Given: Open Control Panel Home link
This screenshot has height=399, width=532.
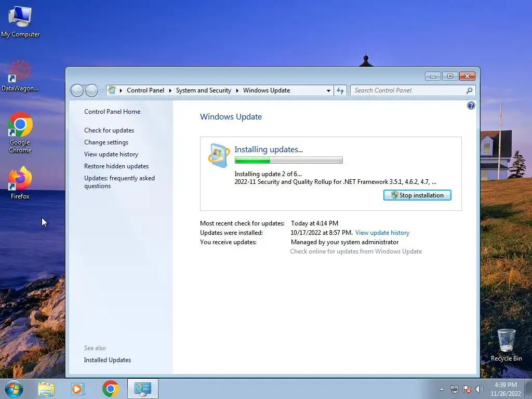Looking at the screenshot, I should point(112,112).
